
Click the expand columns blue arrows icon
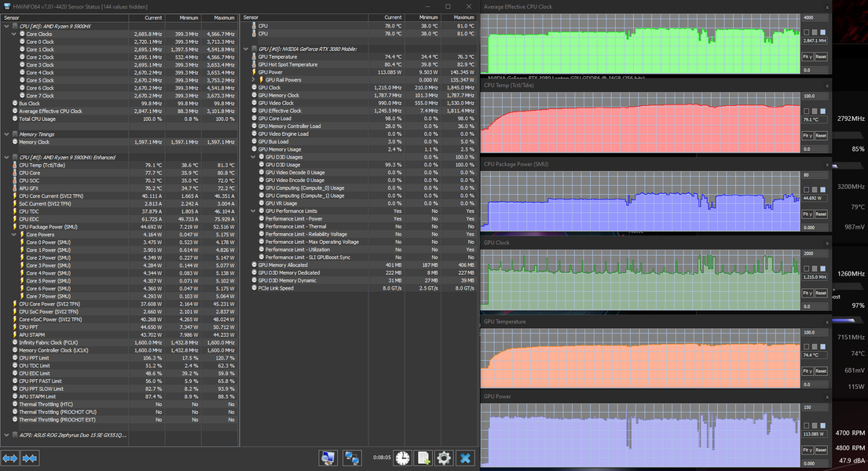pos(10,458)
